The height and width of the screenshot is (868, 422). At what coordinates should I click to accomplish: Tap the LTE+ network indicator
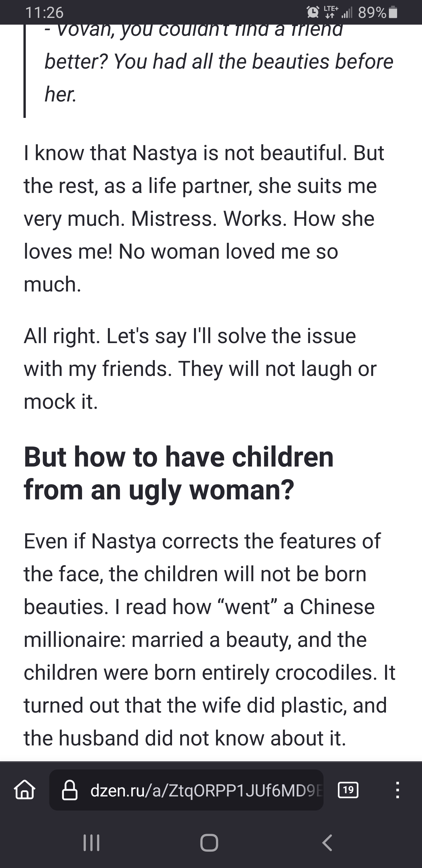coord(331,12)
